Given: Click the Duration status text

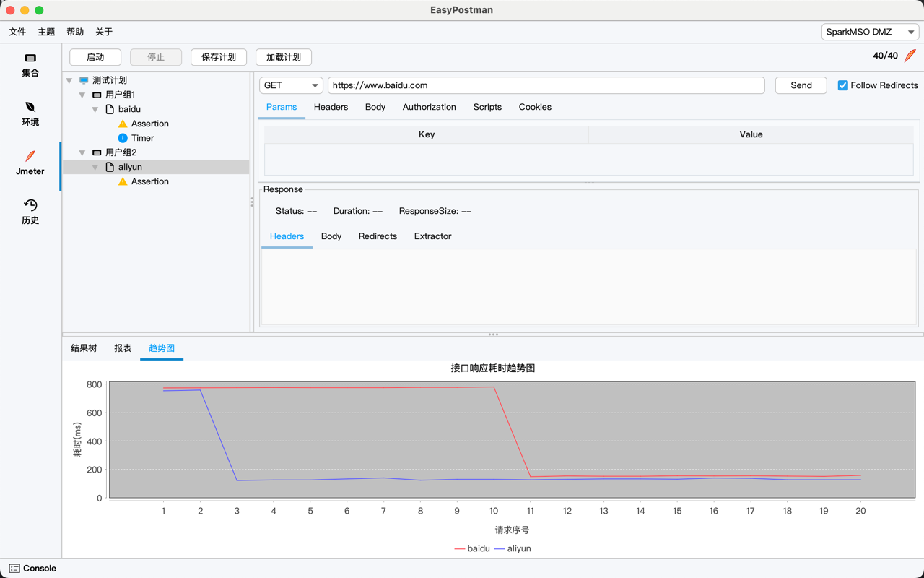Looking at the screenshot, I should coord(358,211).
